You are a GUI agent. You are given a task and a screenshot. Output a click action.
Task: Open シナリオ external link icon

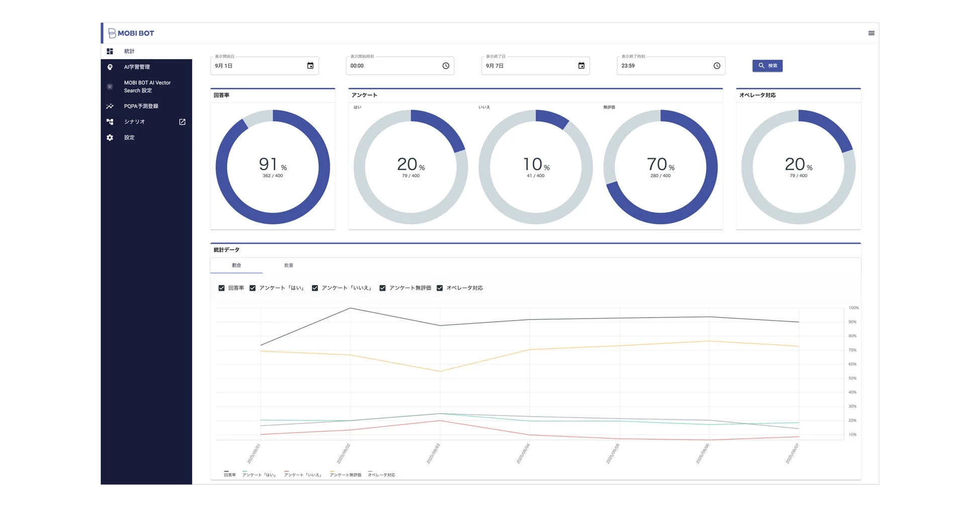pyautogui.click(x=182, y=122)
